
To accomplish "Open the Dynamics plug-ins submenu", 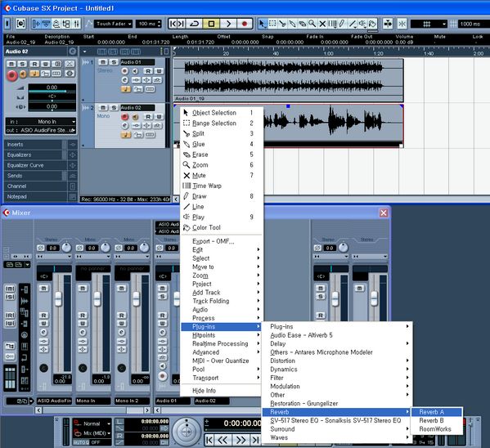I will pos(337,370).
